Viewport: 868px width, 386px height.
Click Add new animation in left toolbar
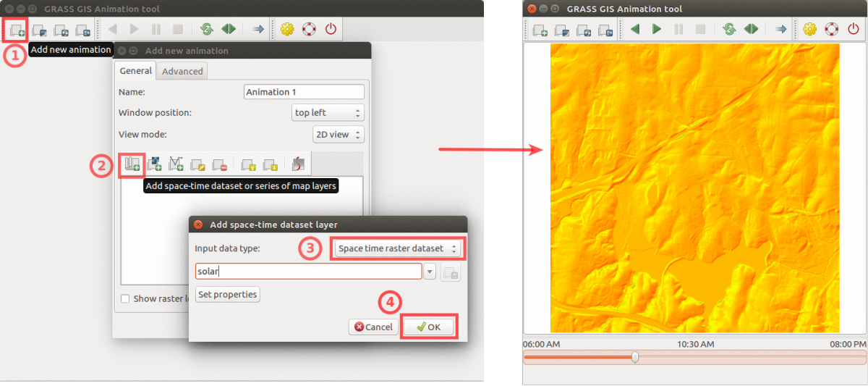coord(16,30)
